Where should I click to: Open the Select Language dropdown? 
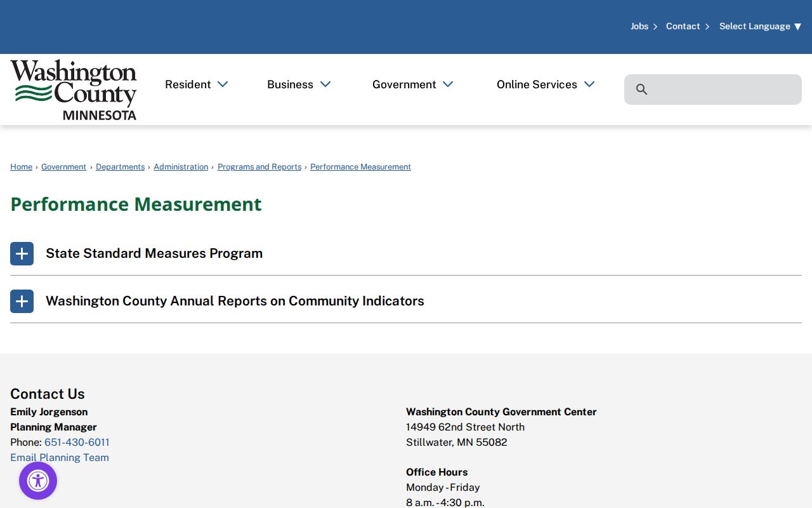(760, 26)
